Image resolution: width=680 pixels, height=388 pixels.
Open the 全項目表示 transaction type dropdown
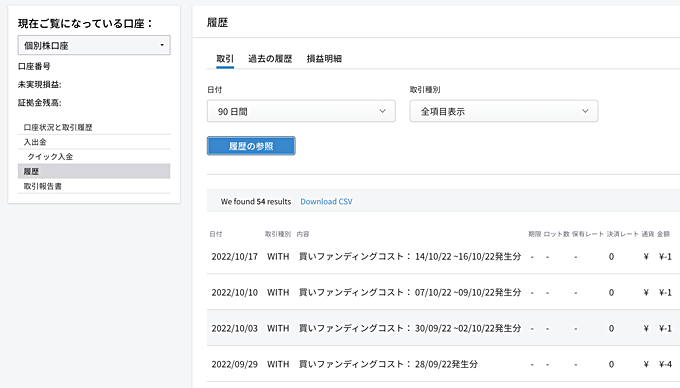tap(503, 111)
